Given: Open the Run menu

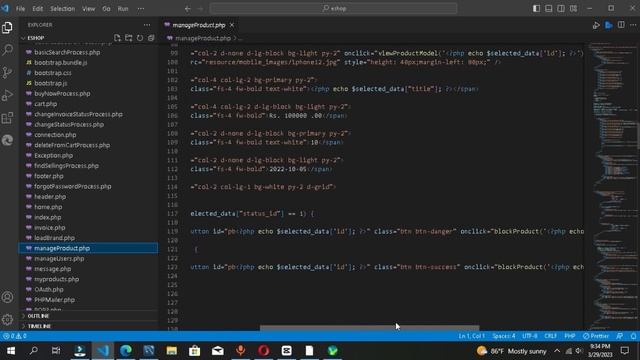Looking at the screenshot, I should 123,9.
